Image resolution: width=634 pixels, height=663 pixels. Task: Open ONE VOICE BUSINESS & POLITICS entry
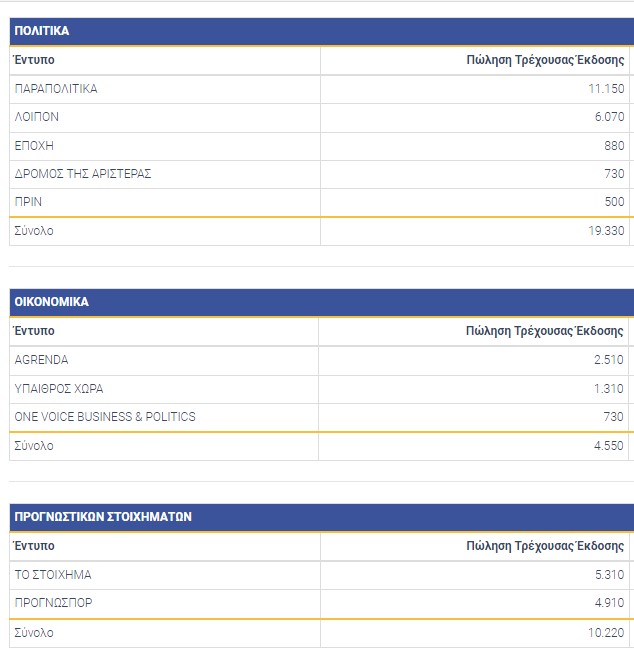[105, 416]
